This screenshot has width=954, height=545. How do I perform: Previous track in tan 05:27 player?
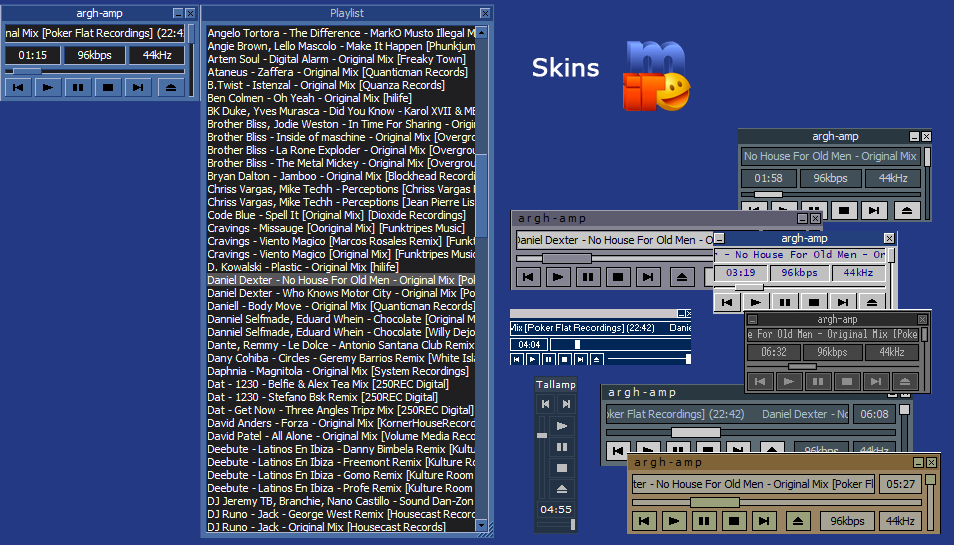pyautogui.click(x=644, y=521)
